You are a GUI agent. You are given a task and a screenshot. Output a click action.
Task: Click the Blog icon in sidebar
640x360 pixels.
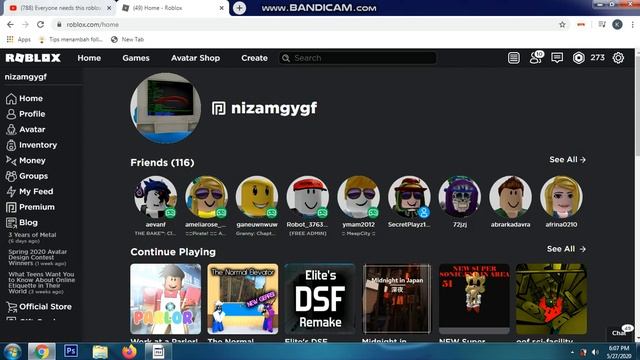11,222
